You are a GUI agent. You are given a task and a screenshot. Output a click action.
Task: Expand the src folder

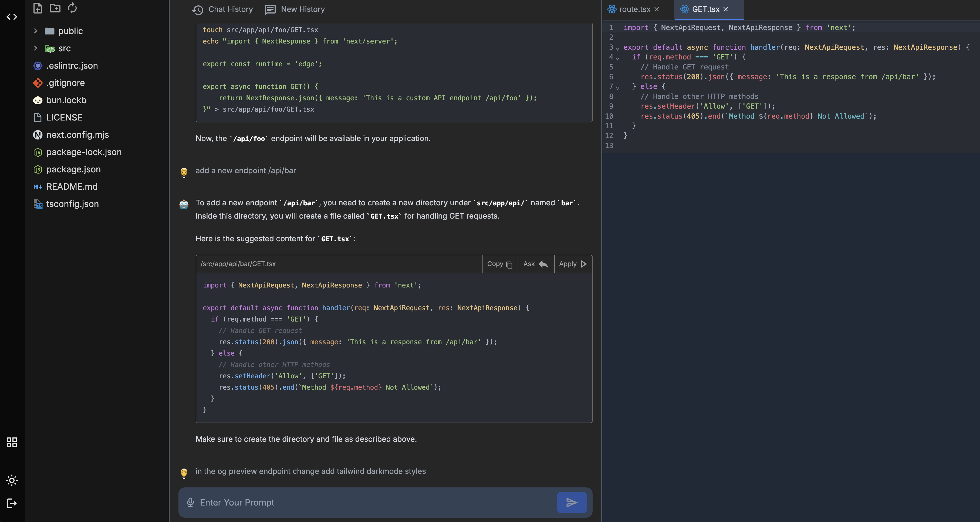36,48
